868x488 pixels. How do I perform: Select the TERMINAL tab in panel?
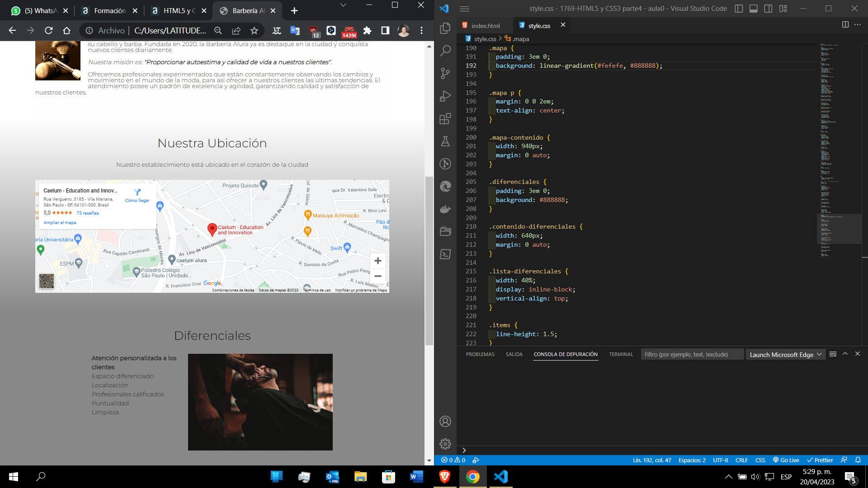tap(622, 355)
